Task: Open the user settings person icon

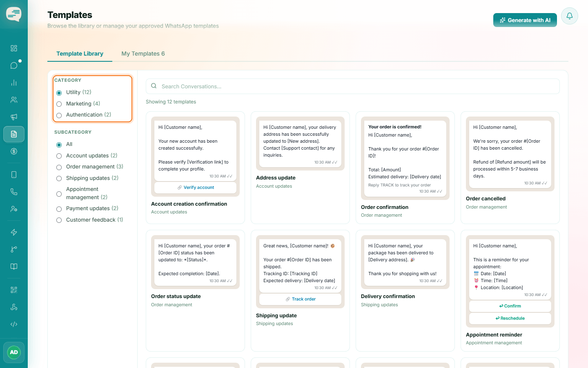Action: pos(14,209)
